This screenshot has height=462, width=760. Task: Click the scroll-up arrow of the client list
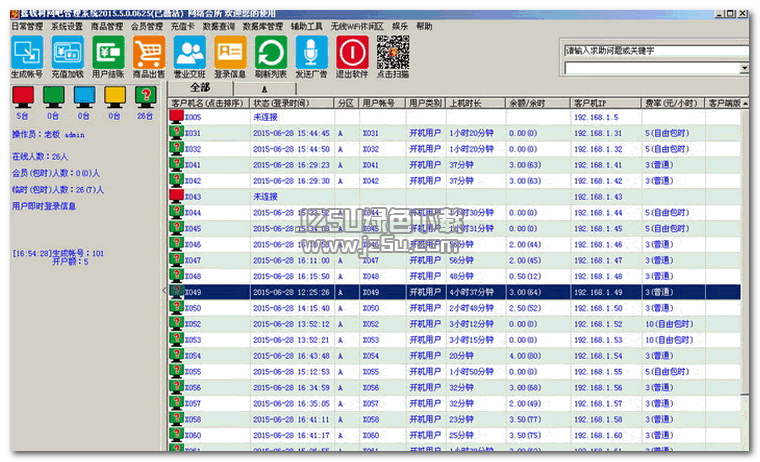pos(745,103)
